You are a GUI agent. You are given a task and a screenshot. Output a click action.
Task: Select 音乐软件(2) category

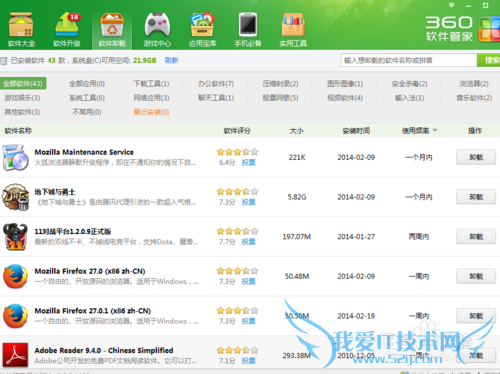tap(474, 98)
